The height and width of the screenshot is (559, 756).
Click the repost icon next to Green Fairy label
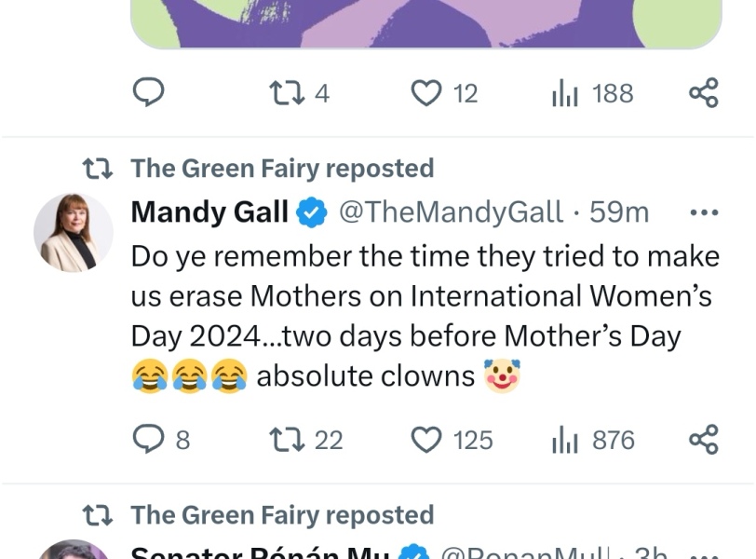tap(99, 168)
